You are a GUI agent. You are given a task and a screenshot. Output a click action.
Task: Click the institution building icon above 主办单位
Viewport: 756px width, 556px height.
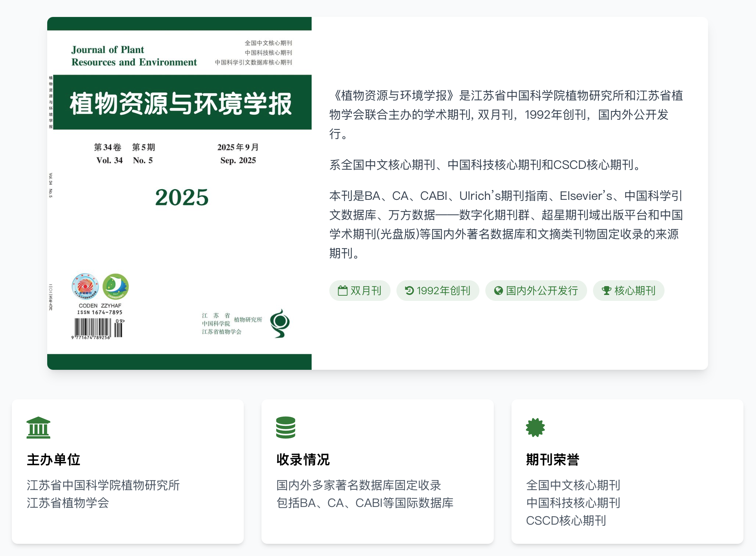pos(38,428)
